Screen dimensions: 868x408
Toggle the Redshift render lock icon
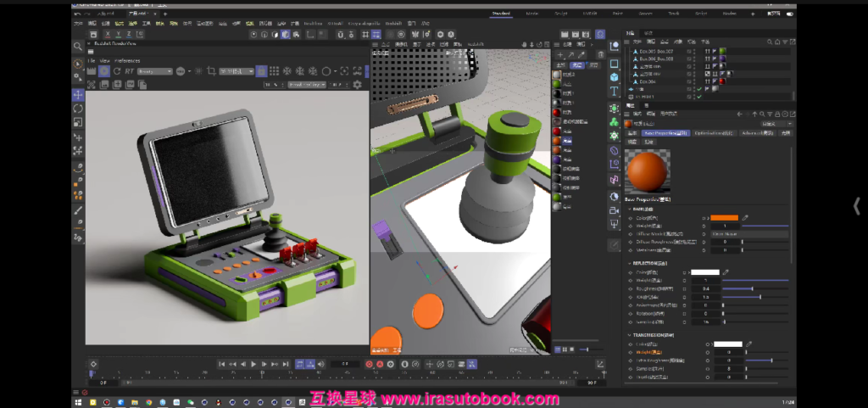click(261, 71)
